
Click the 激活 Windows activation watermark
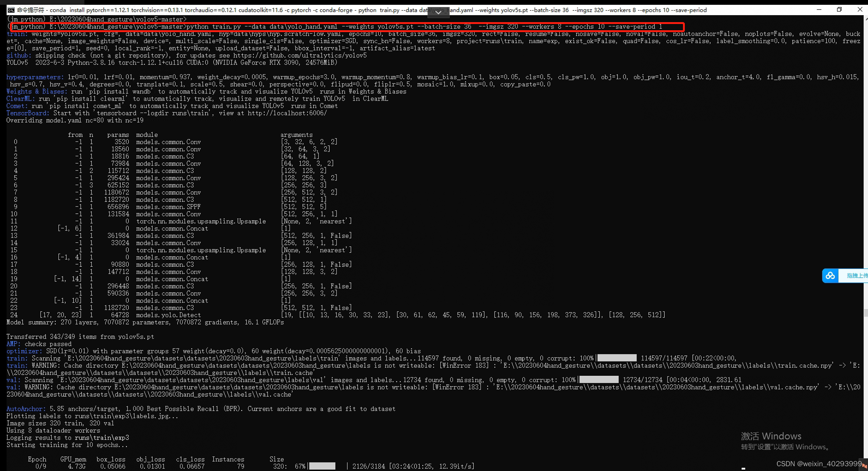pos(771,436)
